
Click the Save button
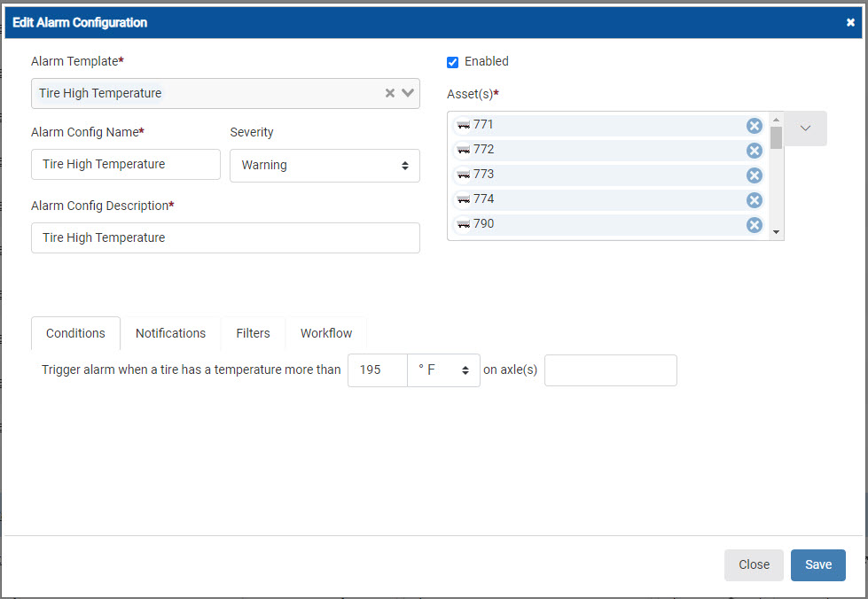pyautogui.click(x=817, y=565)
